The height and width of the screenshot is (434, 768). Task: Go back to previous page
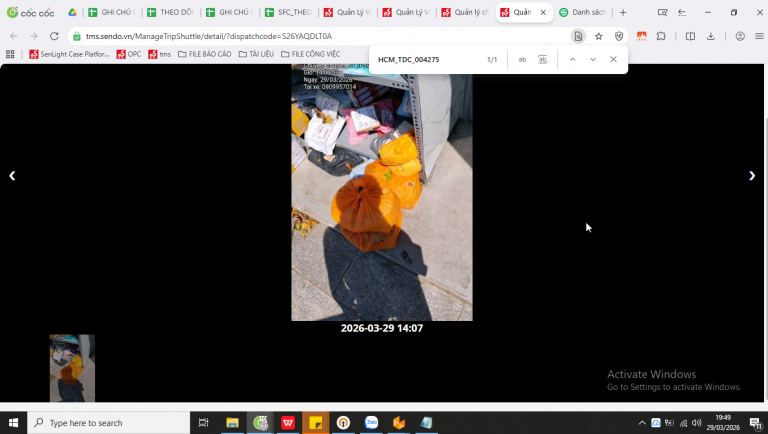[14, 36]
